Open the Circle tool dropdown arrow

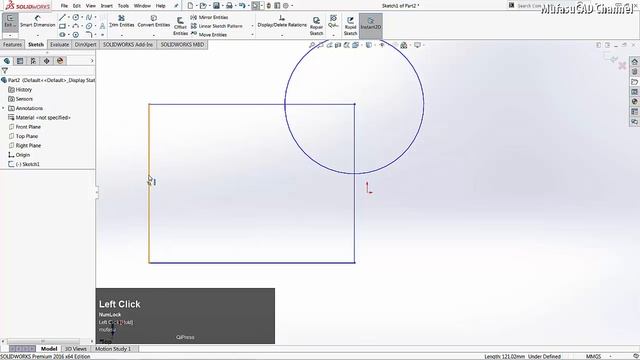(82, 17)
